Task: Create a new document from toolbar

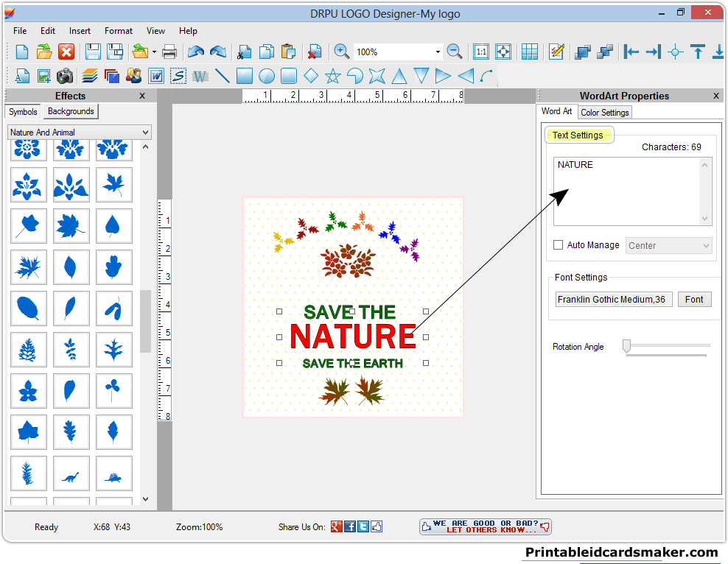Action: click(22, 52)
